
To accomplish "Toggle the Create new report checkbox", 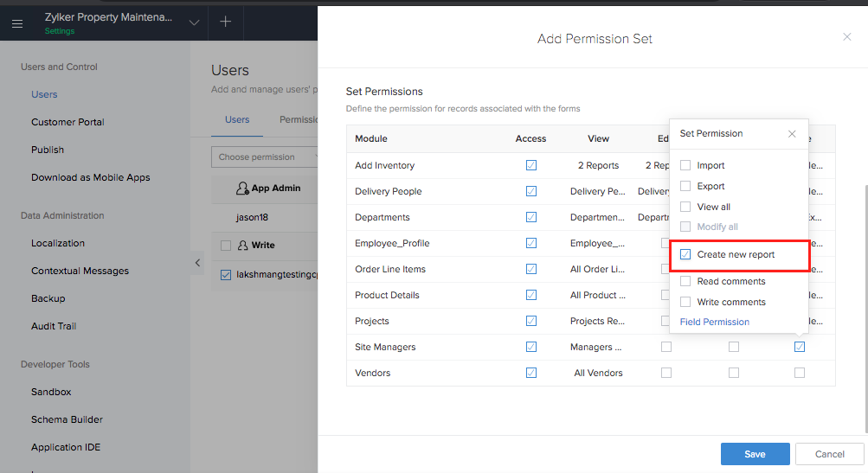I will coord(685,255).
